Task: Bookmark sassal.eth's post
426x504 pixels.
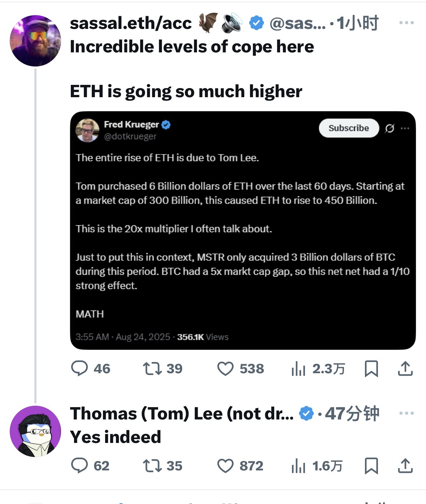Action: (x=371, y=369)
